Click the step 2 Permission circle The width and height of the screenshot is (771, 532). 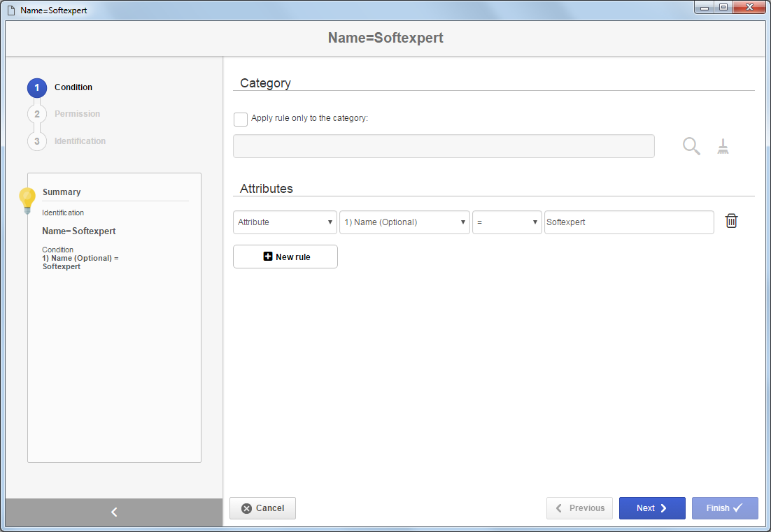[x=37, y=114]
